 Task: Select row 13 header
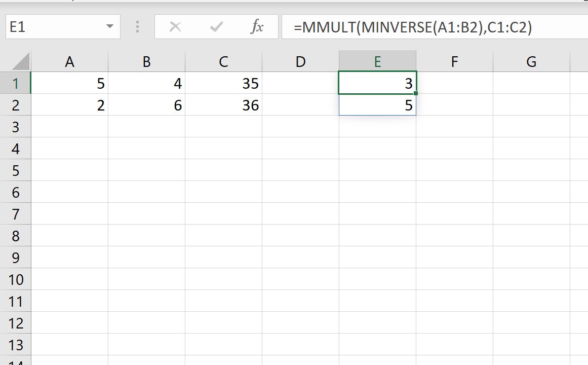15,345
